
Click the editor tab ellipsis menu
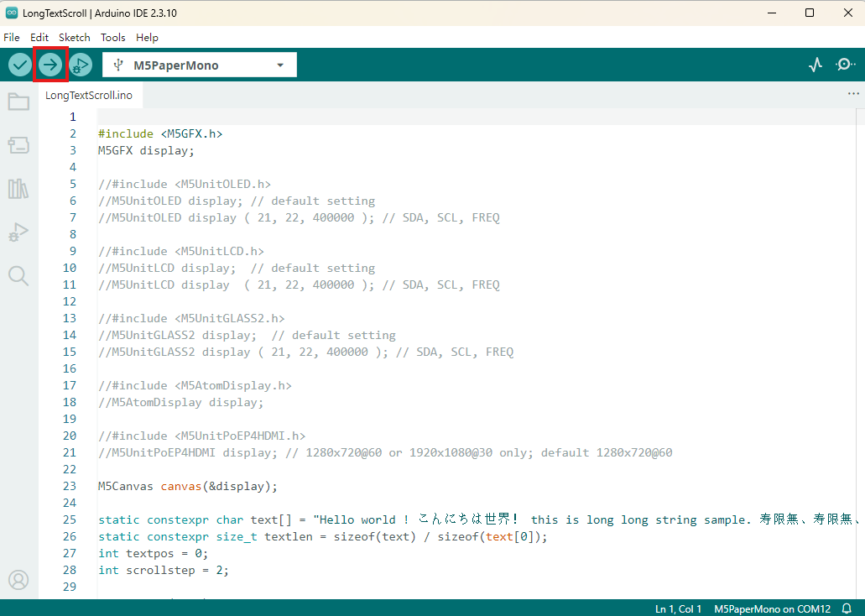click(853, 94)
